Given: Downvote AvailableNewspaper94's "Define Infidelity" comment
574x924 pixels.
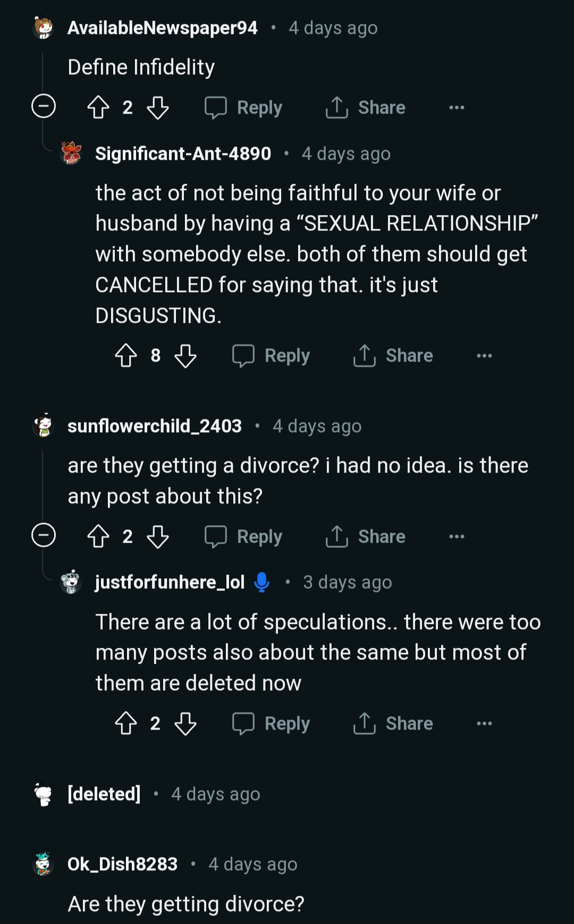Looking at the screenshot, I should pyautogui.click(x=158, y=107).
